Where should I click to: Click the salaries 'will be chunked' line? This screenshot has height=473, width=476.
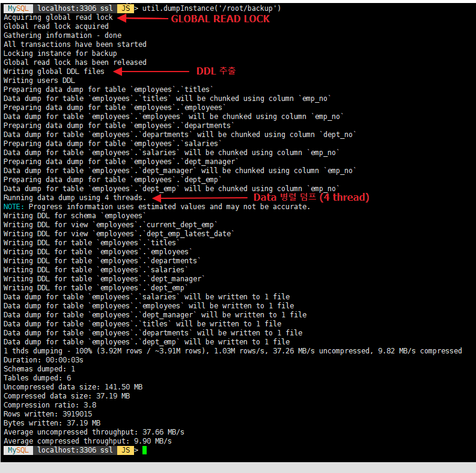click(171, 153)
